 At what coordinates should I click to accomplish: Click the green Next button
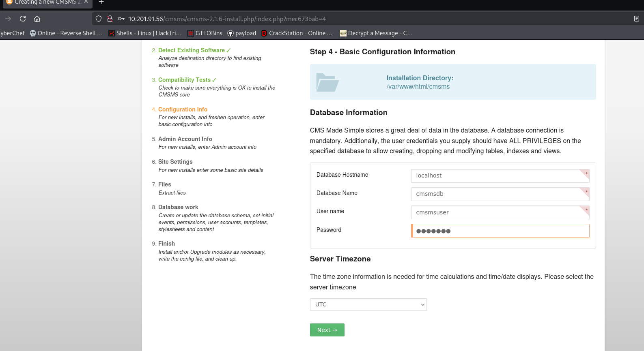327,330
